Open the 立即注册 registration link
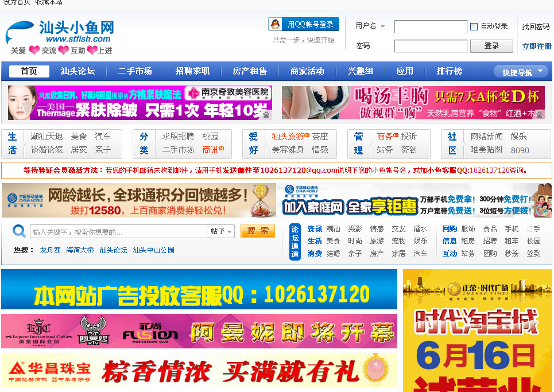Image resolution: width=554 pixels, height=392 pixels. [537, 45]
